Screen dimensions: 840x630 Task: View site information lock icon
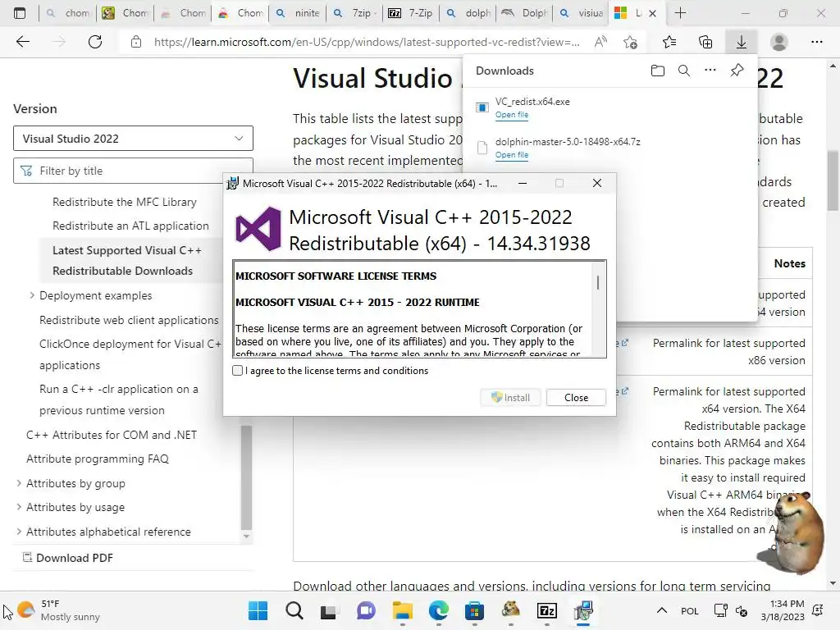pos(136,42)
